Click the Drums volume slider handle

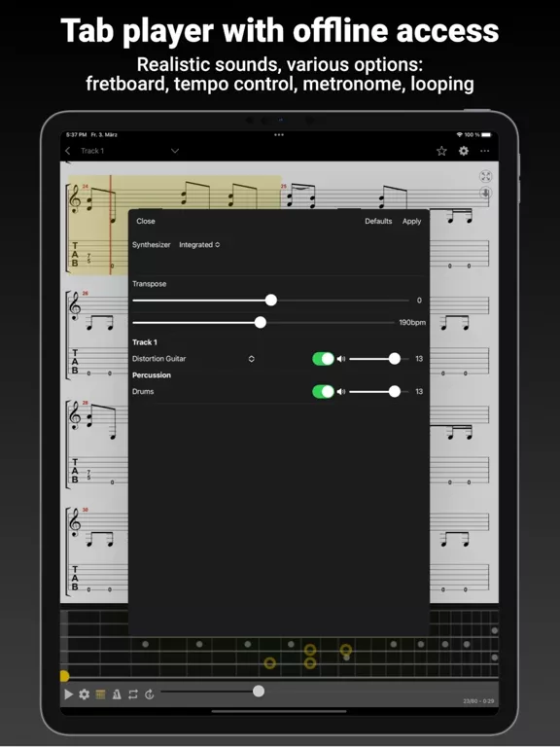pos(395,392)
